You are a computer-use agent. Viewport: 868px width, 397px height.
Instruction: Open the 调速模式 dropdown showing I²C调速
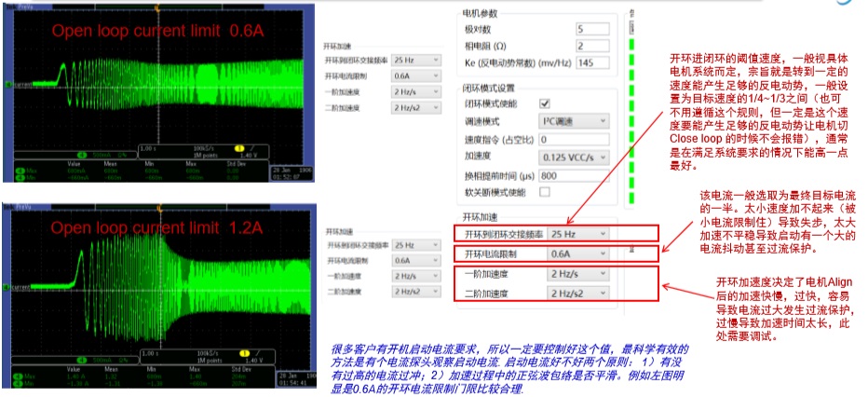coord(574,121)
